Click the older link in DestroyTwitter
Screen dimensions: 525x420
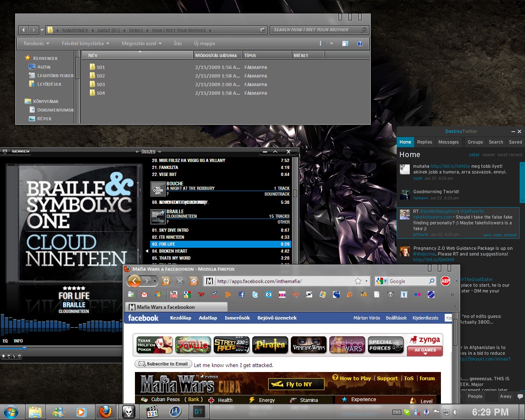click(x=474, y=155)
